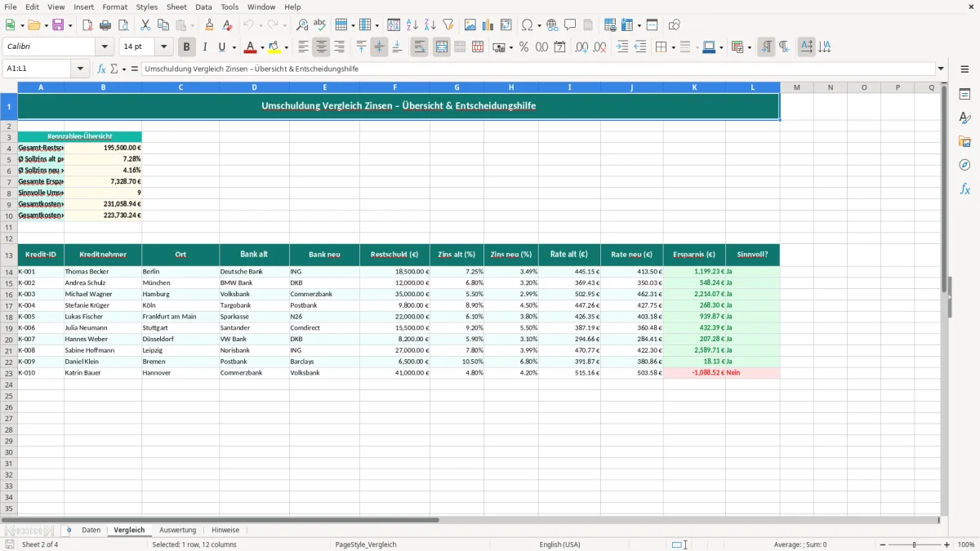The width and height of the screenshot is (980, 551).
Task: Click the Delete Decimal Place icon
Action: point(600,47)
